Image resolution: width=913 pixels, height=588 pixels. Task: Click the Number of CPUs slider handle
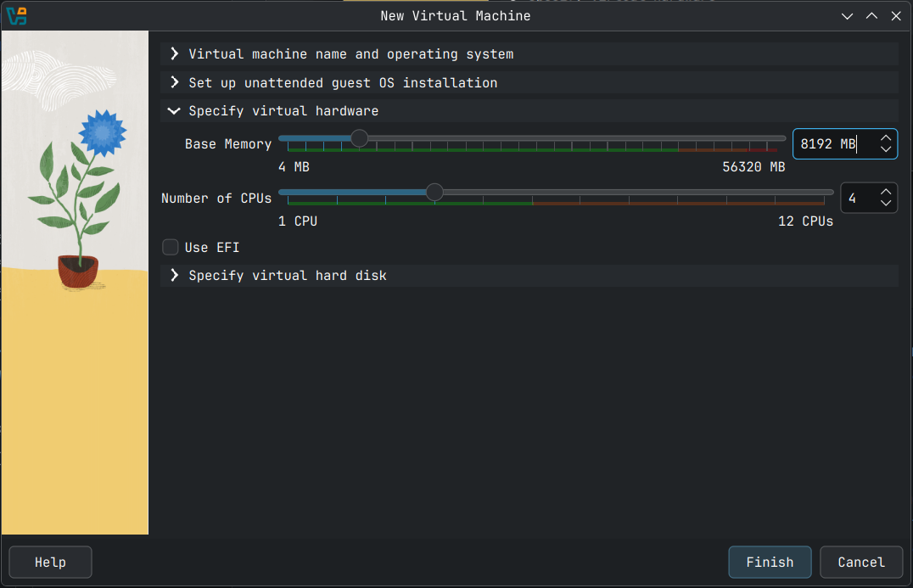[x=434, y=193]
